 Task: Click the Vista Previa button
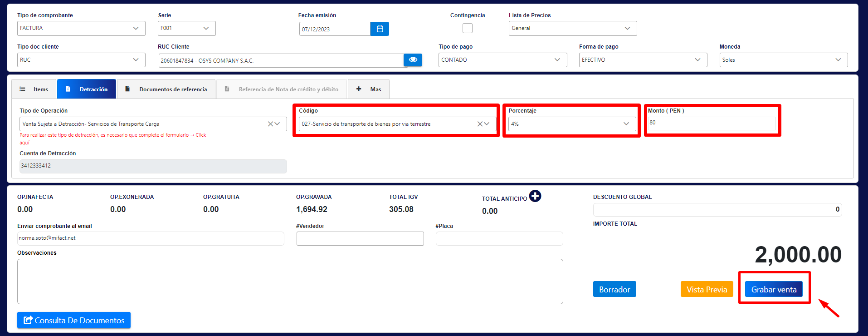click(707, 289)
